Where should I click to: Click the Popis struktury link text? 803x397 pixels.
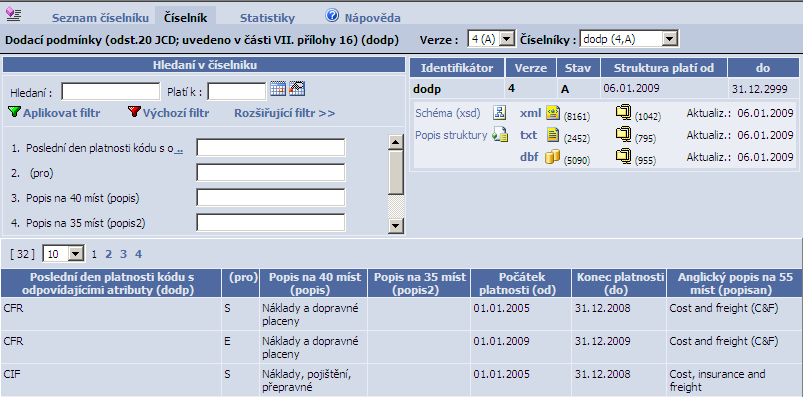click(451, 135)
